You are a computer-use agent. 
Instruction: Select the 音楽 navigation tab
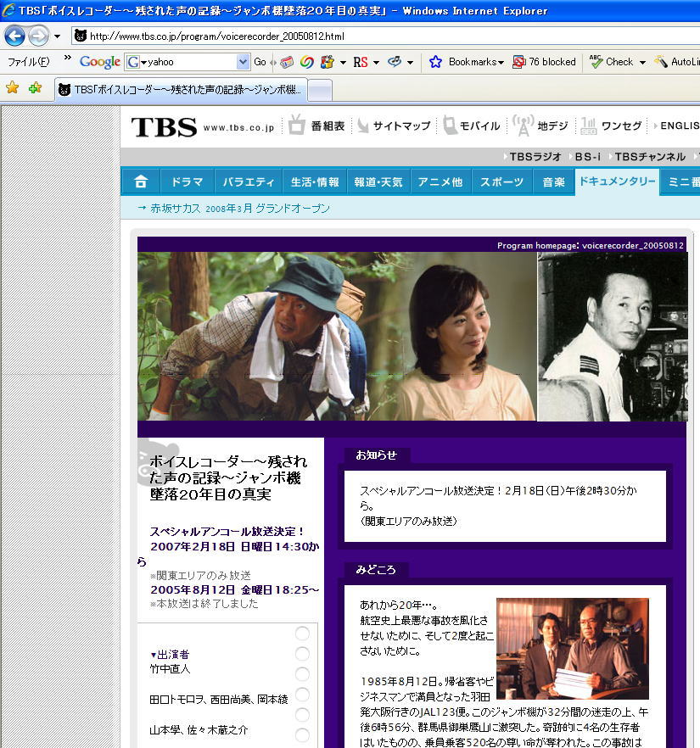(x=553, y=181)
